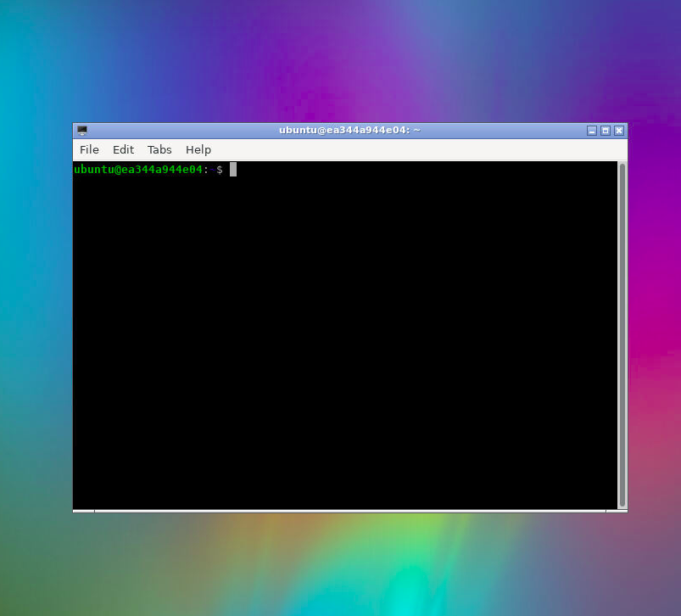The height and width of the screenshot is (616, 681).
Task: Open the Edit menu
Action: 123,150
